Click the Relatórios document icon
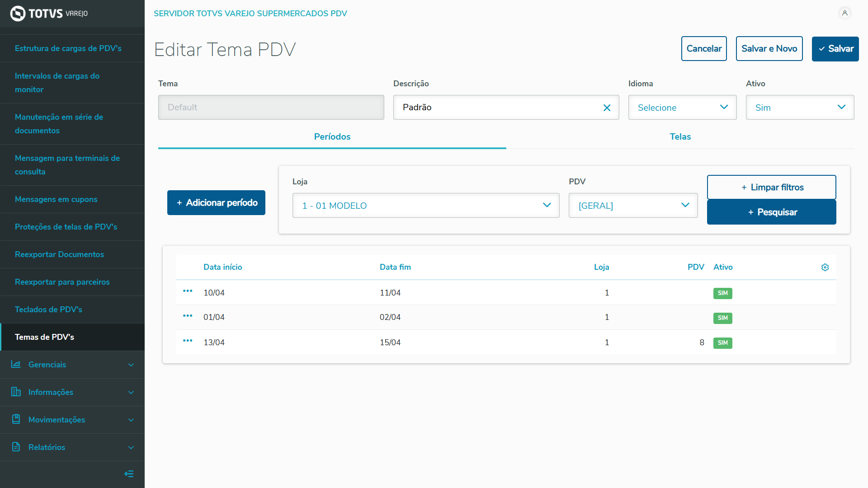 16,447
